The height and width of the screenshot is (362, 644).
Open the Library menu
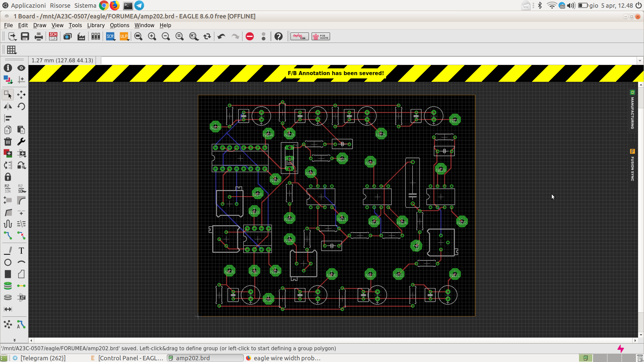[x=96, y=25]
